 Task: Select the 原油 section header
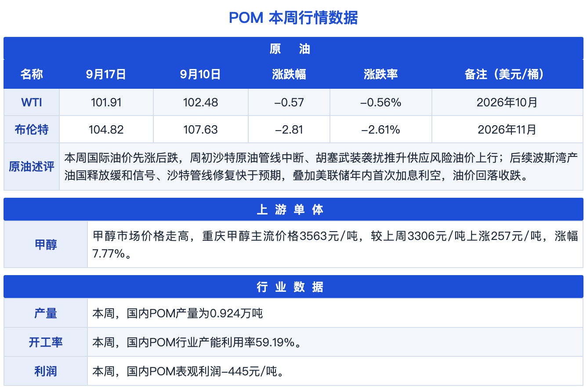click(x=293, y=48)
